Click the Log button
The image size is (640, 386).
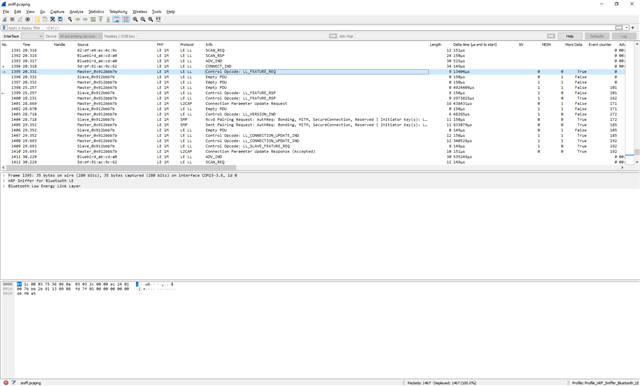(624, 36)
